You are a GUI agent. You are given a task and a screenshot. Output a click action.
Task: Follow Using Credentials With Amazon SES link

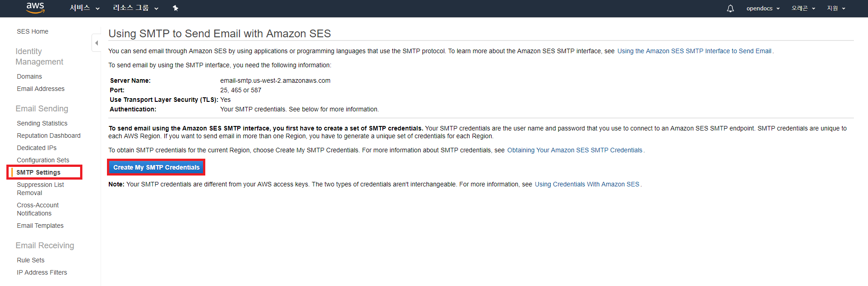(x=587, y=184)
